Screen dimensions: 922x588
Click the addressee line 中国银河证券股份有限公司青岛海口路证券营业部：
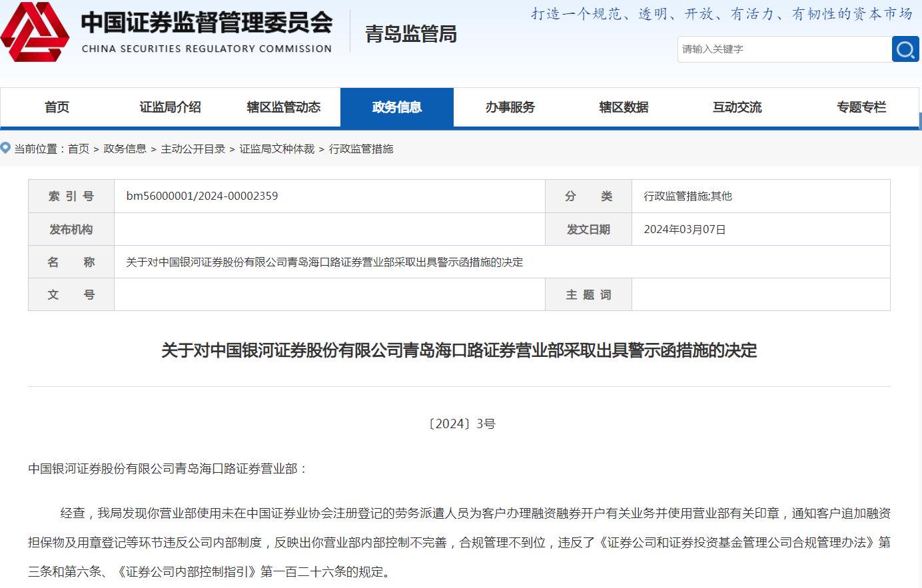(168, 469)
